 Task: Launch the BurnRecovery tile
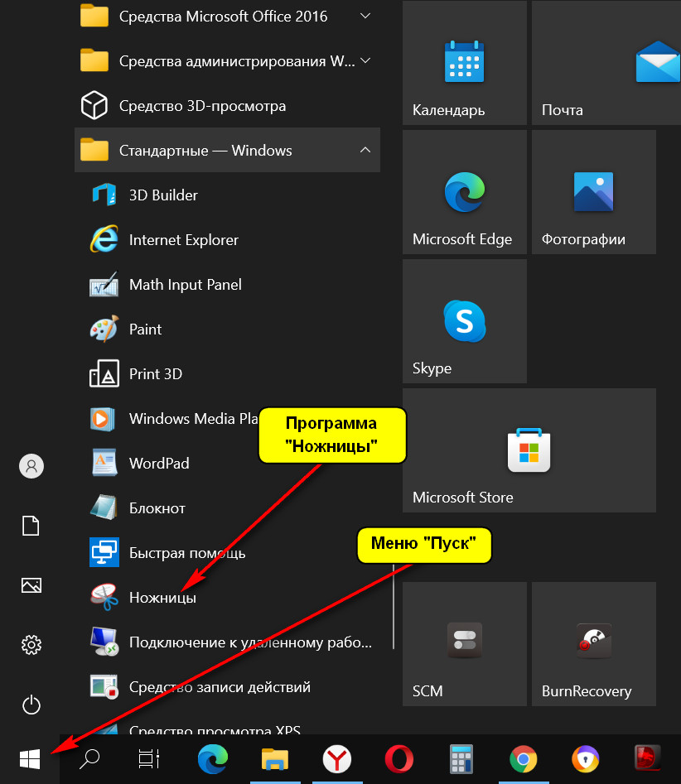point(593,644)
